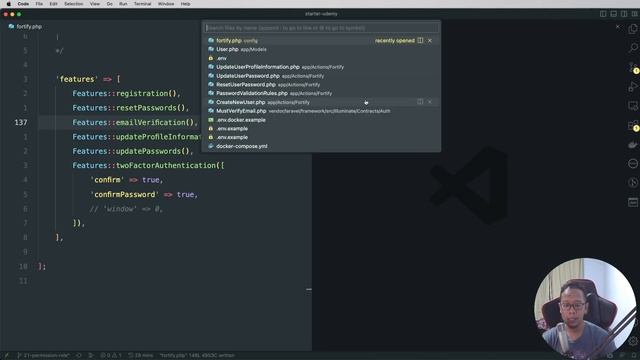The width and height of the screenshot is (640, 360).
Task: Open the Remote Explorer icon
Action: tap(633, 106)
